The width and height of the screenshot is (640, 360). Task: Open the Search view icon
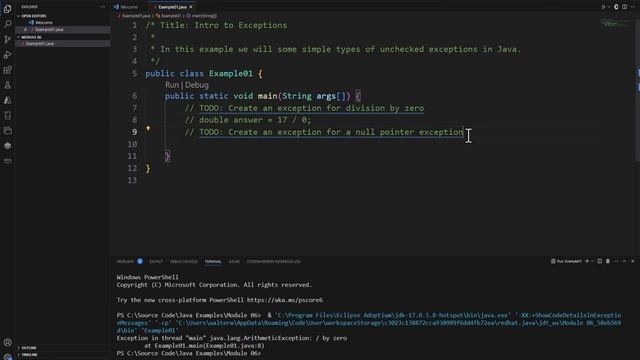[x=7, y=24]
